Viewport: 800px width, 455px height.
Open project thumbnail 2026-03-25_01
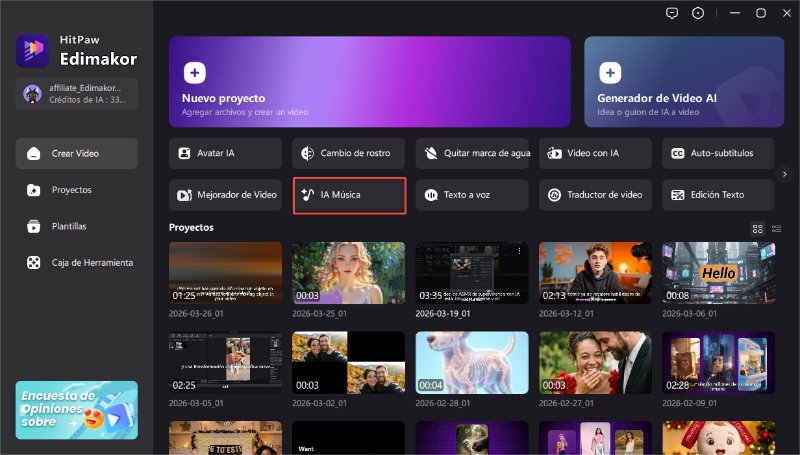coord(349,273)
